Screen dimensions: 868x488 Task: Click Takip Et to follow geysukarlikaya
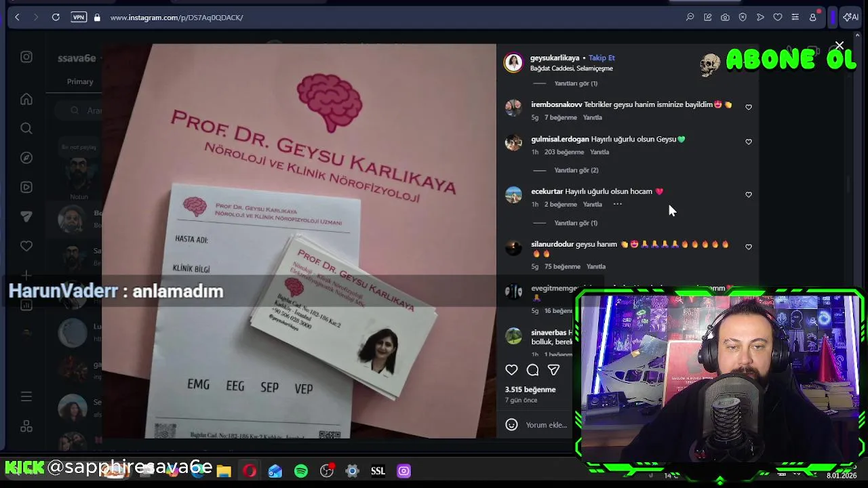(x=601, y=58)
